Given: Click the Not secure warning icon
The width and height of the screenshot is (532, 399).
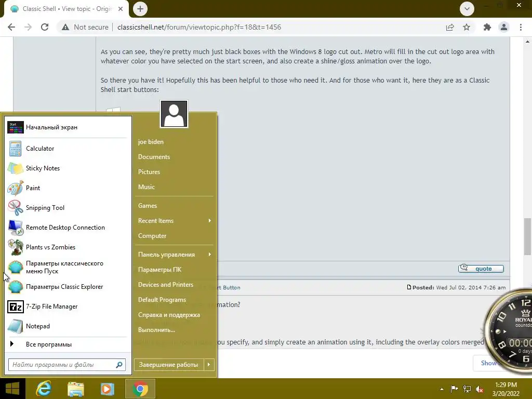Looking at the screenshot, I should point(65,27).
